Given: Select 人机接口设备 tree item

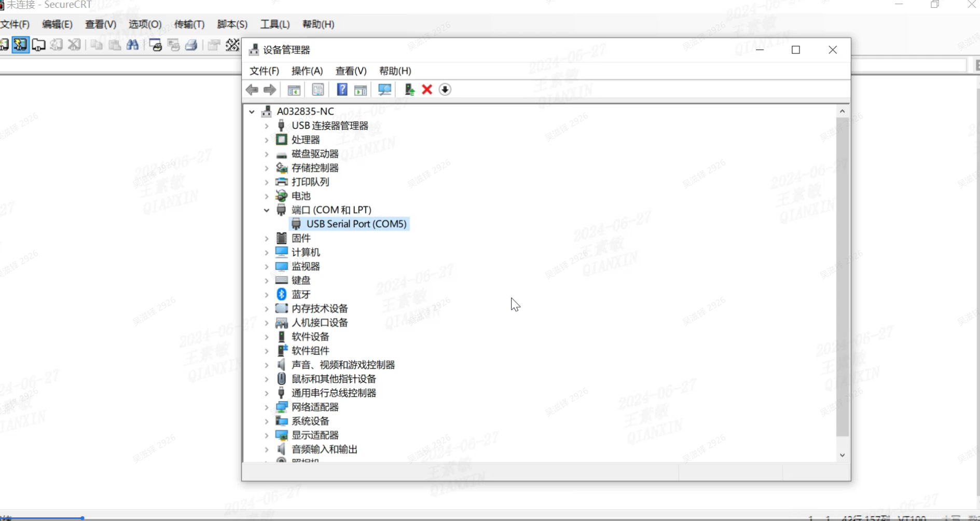Looking at the screenshot, I should tap(320, 323).
